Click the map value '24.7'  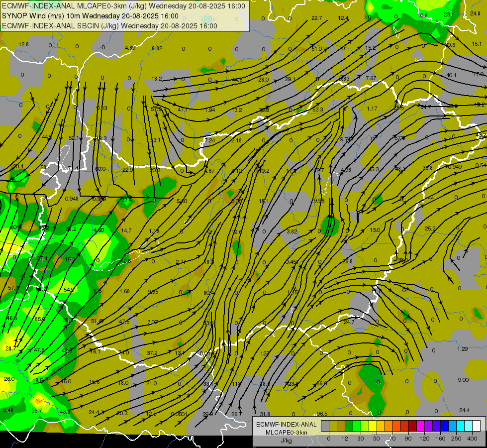pos(349,322)
